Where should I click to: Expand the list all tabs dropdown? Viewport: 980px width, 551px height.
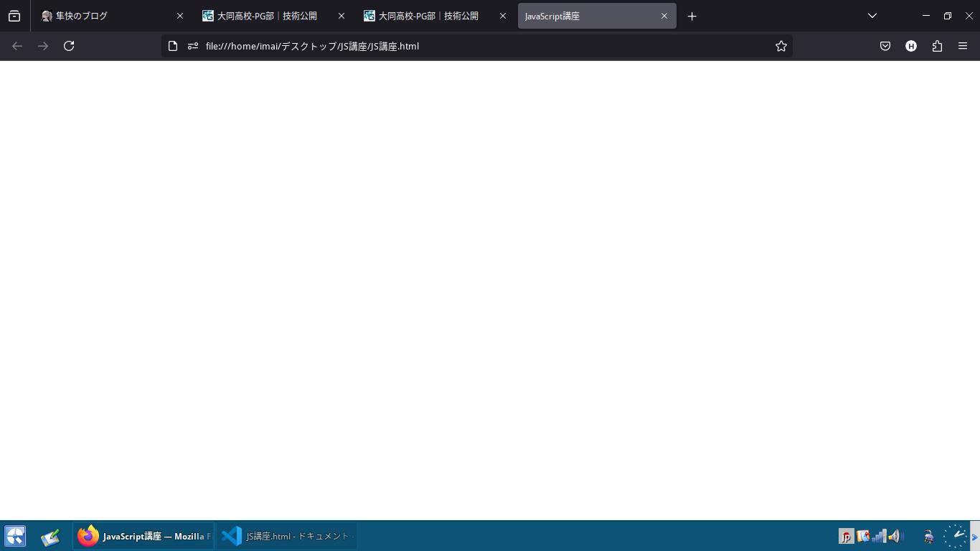pyautogui.click(x=872, y=16)
